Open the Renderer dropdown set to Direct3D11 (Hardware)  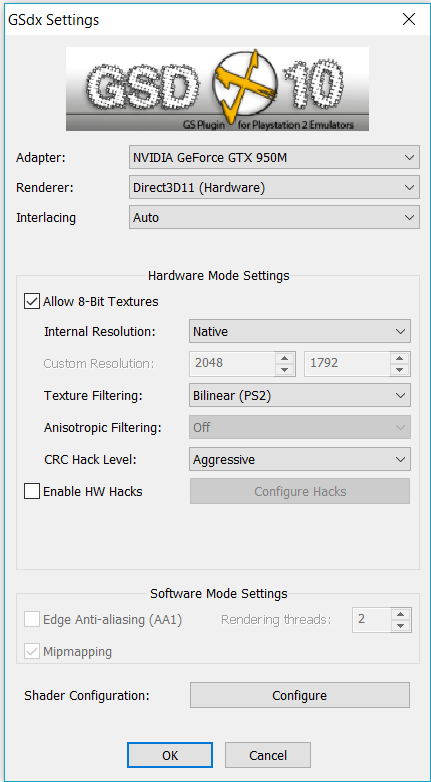274,188
